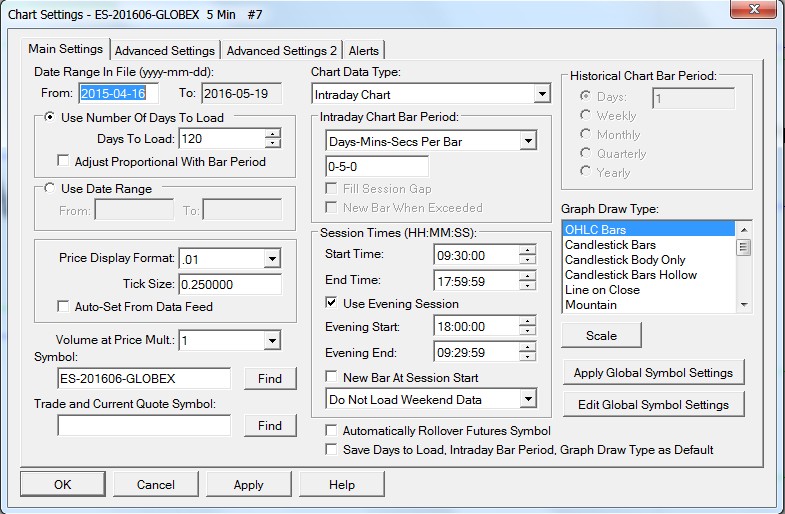The image size is (785, 514).
Task: Select Candlestick Body Only draw type
Action: pos(649,260)
